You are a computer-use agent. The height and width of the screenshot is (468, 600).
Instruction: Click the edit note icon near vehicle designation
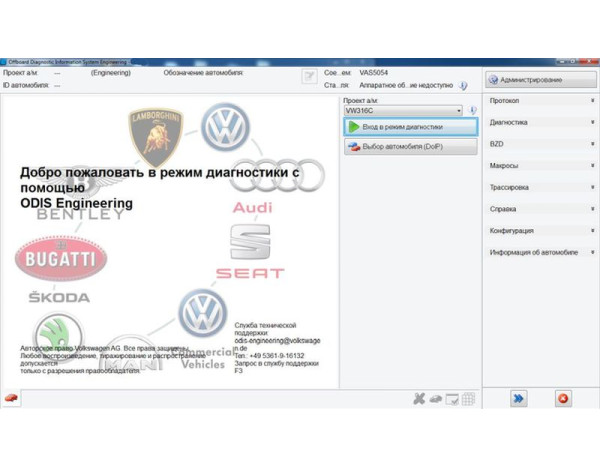310,75
